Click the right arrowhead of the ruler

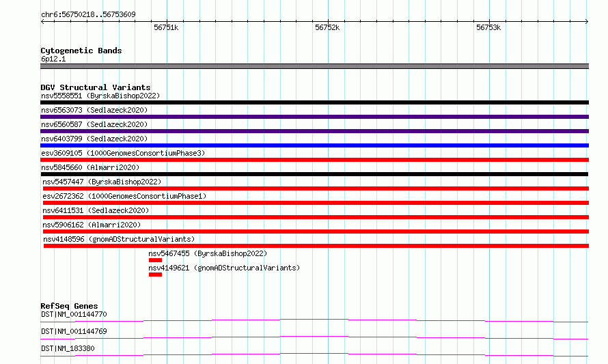pyautogui.click(x=587, y=22)
